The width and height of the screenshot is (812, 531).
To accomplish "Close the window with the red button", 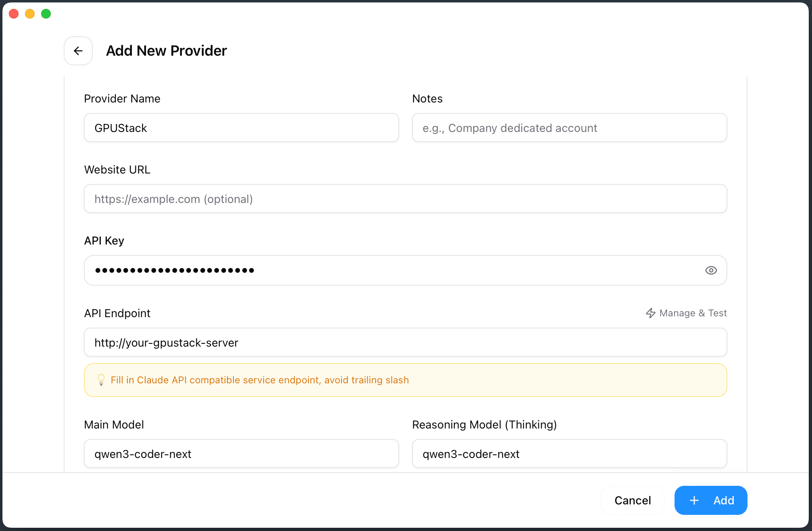I will coord(14,14).
